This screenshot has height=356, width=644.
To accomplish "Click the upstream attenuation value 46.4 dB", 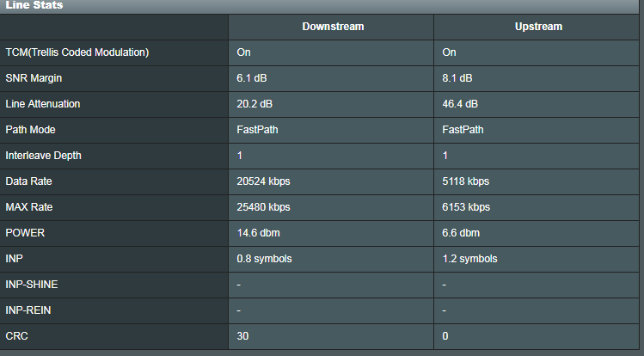I will (460, 104).
